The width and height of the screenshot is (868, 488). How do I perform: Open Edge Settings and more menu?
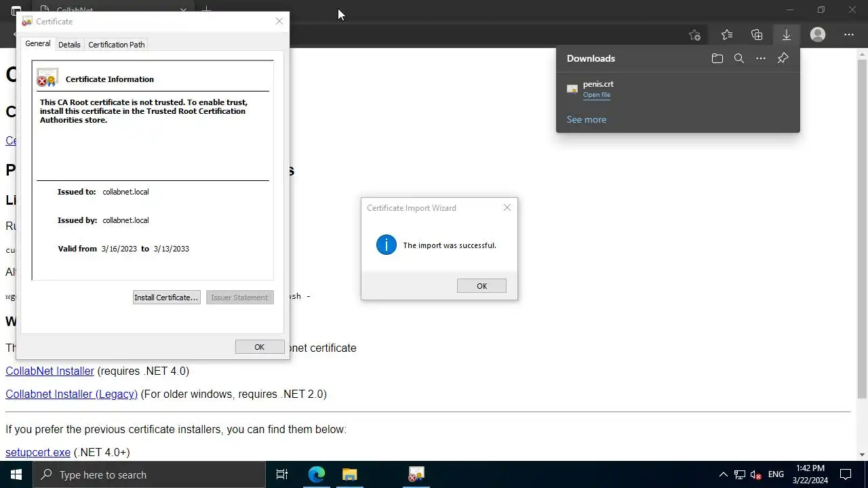849,35
